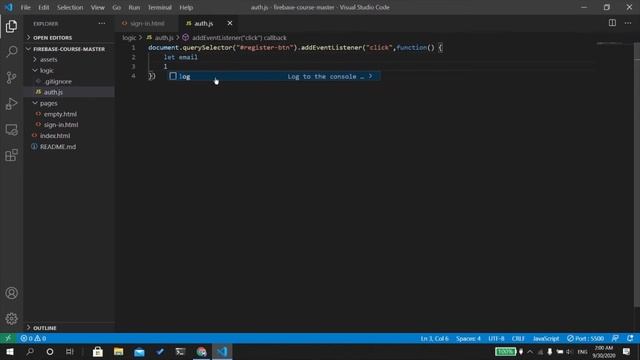Viewport: 640px width, 360px height.
Task: Open the Go menu
Action: coord(116,7)
